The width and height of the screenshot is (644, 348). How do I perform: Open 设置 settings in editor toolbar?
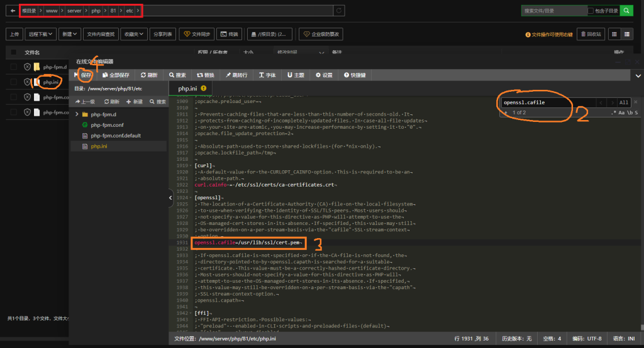(x=324, y=75)
